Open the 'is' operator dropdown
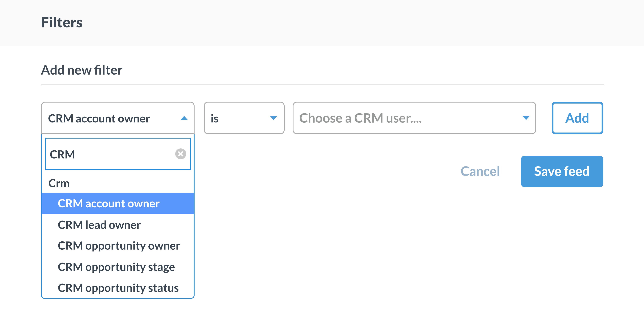Screen dimensions: 644x321 pos(244,118)
